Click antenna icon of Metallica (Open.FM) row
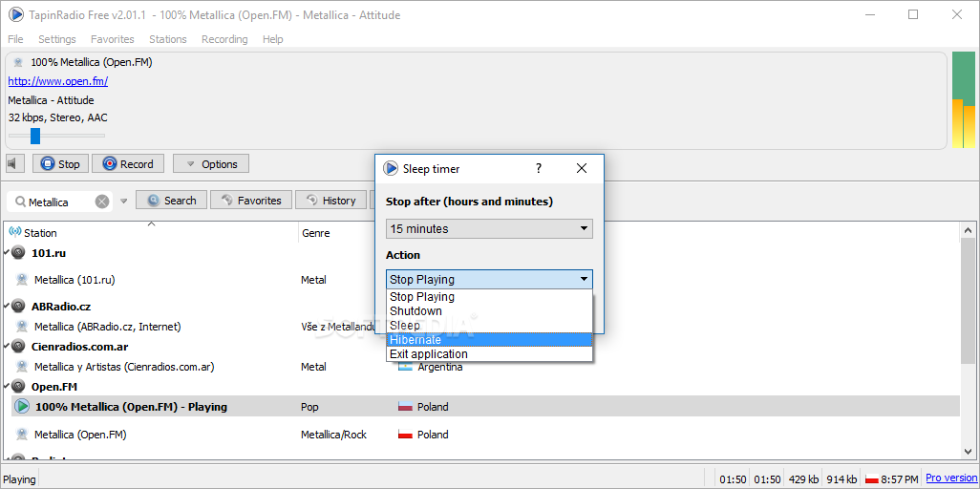The image size is (980, 489). 22,434
